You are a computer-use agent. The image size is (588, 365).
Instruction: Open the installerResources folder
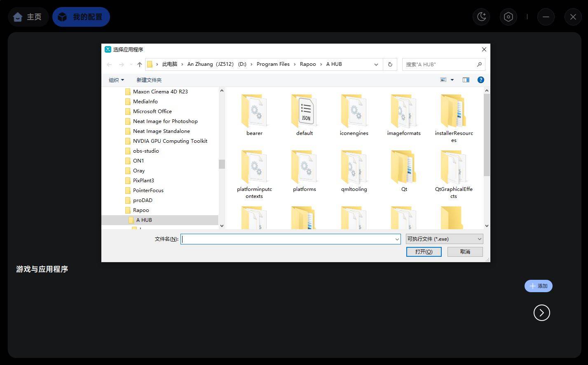[x=454, y=118]
